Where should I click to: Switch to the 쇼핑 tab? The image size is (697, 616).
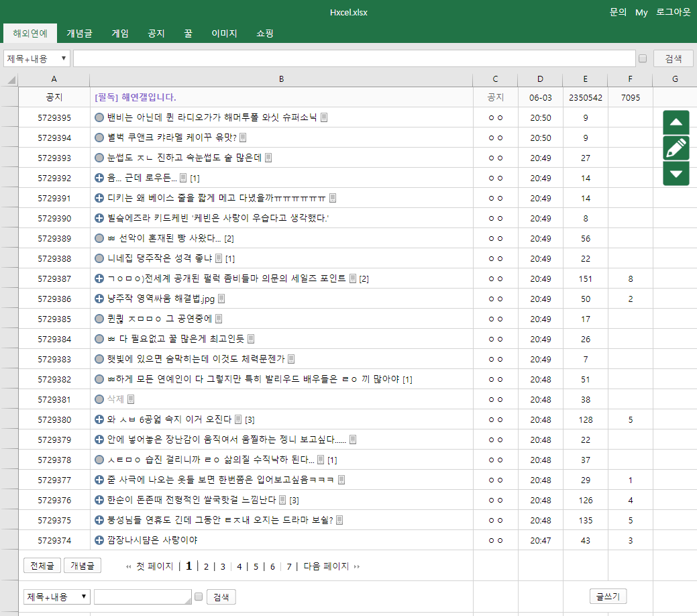point(265,34)
